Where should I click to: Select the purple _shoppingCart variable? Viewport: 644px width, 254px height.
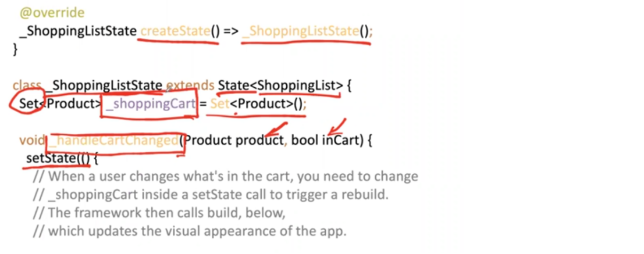tap(150, 105)
